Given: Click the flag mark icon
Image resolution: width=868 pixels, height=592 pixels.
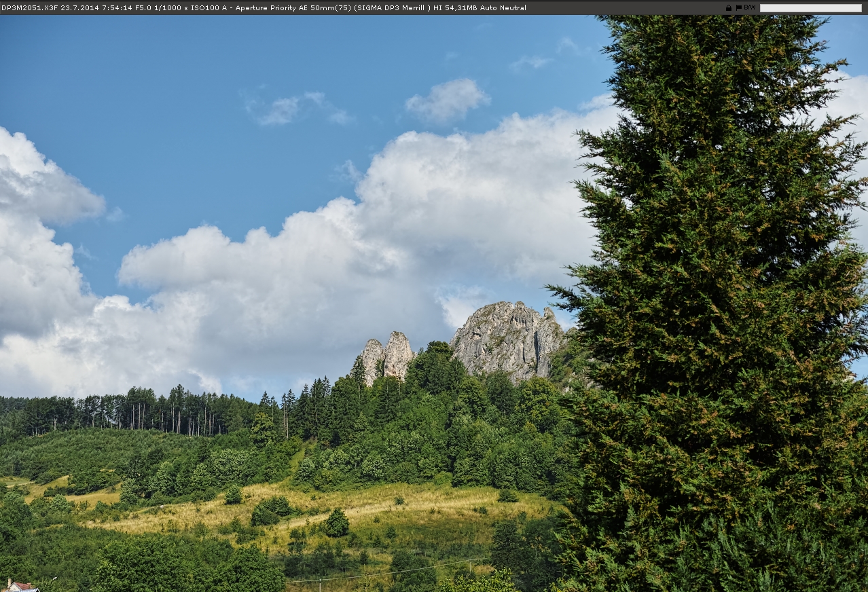Looking at the screenshot, I should pos(738,8).
